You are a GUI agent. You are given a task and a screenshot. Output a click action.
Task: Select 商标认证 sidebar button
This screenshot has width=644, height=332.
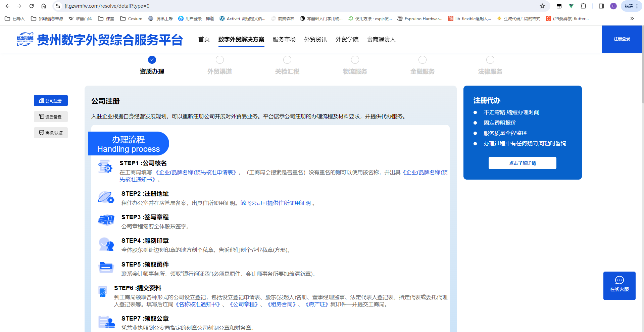tap(51, 133)
